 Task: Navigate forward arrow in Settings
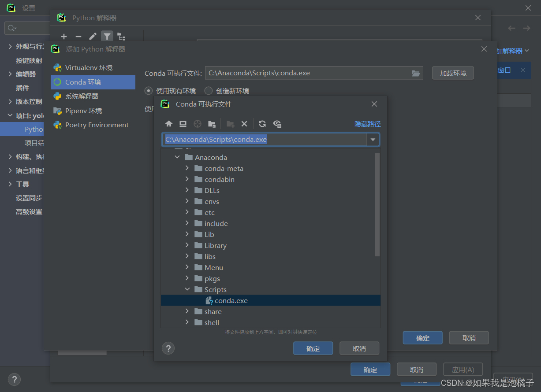point(526,28)
